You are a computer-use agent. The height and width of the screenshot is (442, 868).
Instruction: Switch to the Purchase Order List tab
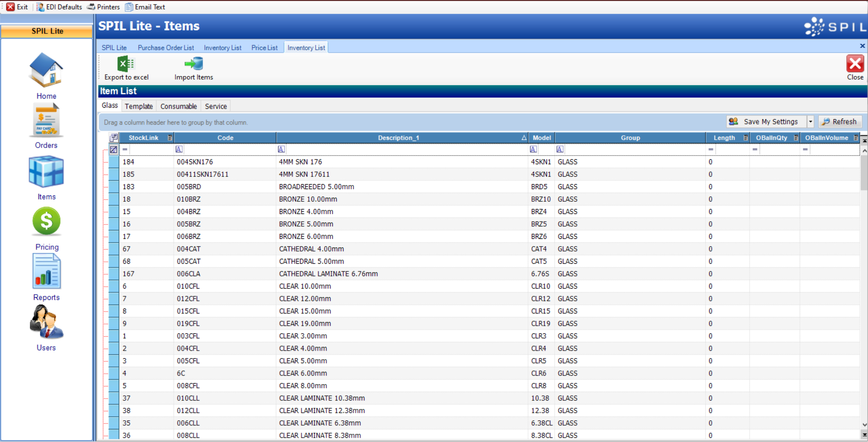(x=166, y=48)
